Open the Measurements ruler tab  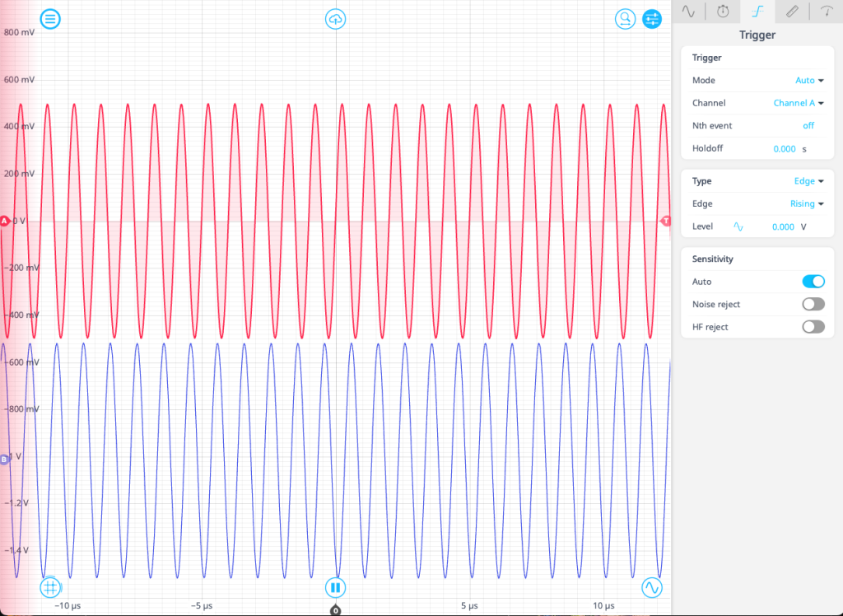tap(792, 12)
